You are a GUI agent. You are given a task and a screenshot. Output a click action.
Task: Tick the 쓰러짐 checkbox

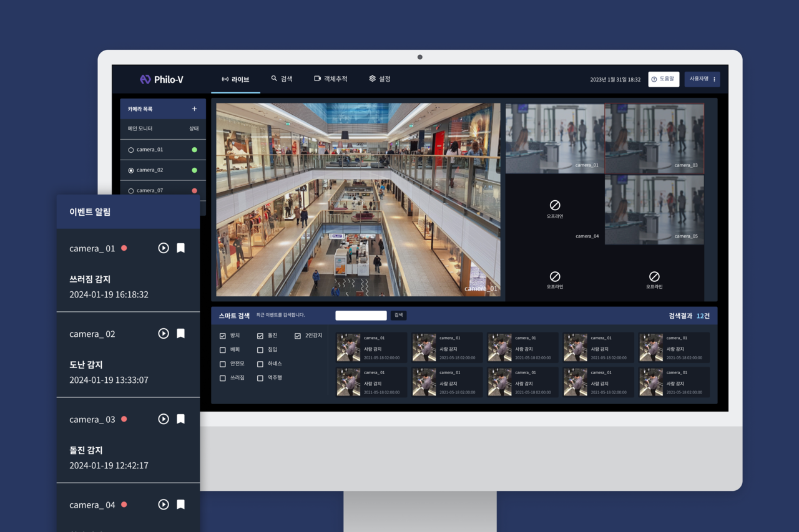point(223,379)
